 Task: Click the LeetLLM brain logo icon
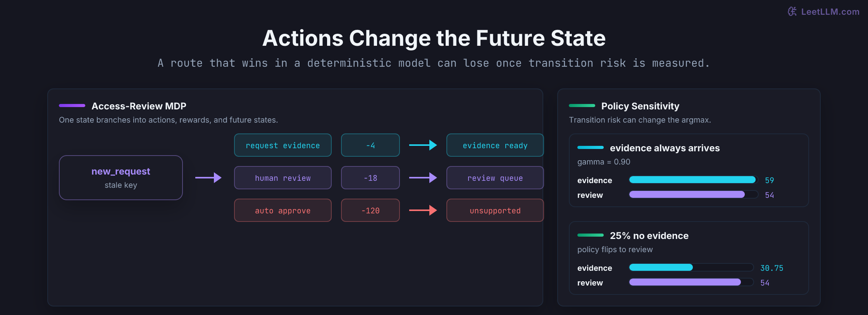792,12
